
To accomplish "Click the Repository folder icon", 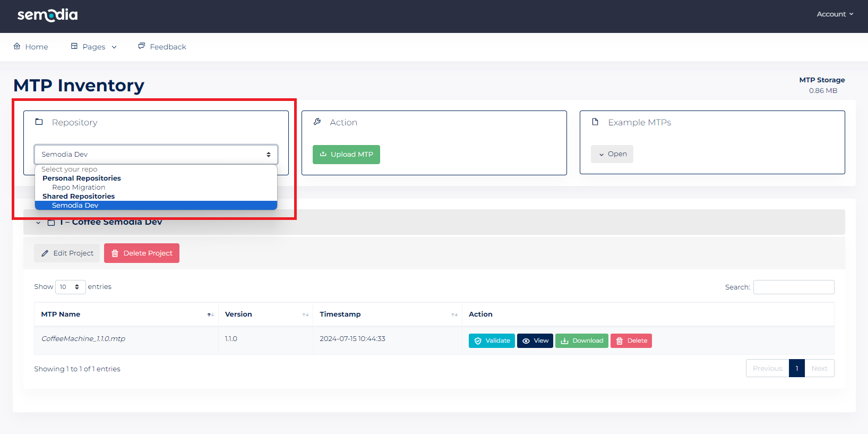I will tap(39, 122).
